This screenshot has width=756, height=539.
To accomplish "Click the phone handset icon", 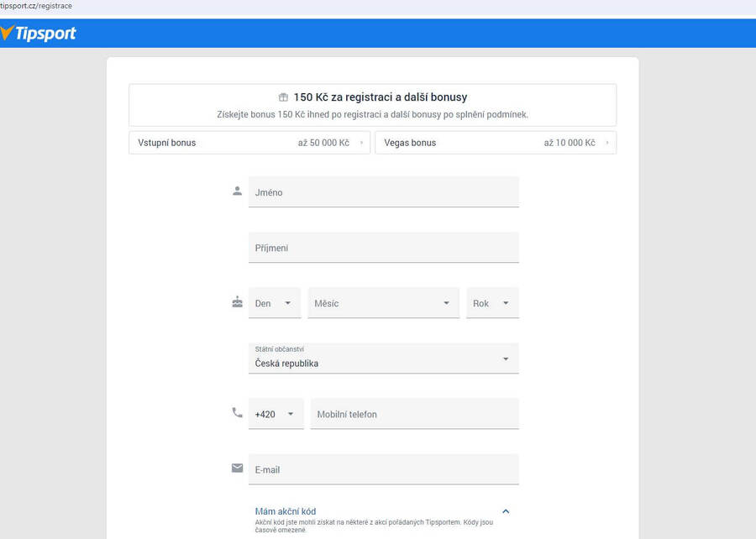I will click(x=237, y=413).
